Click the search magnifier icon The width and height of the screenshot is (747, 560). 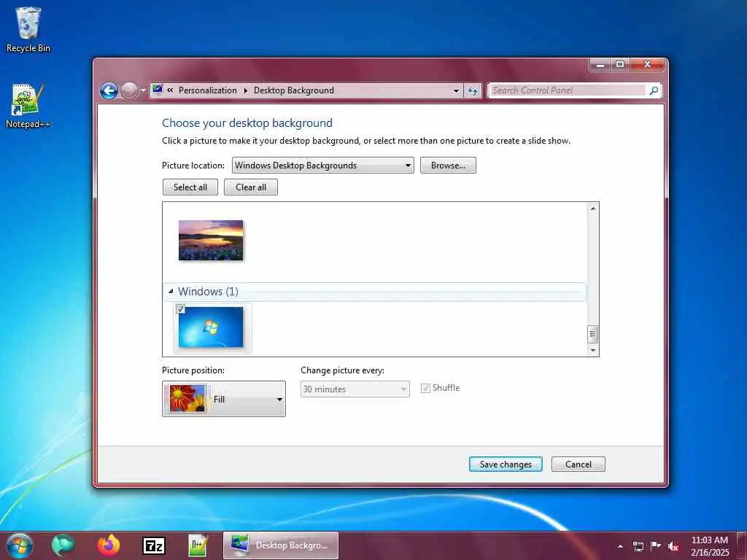654,90
